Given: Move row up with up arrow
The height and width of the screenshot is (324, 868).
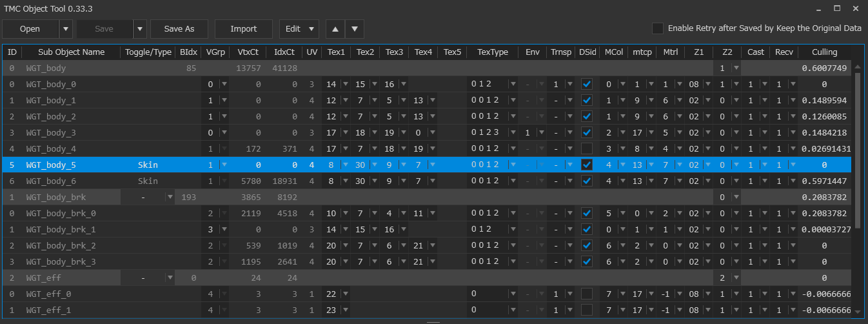Looking at the screenshot, I should [x=335, y=28].
